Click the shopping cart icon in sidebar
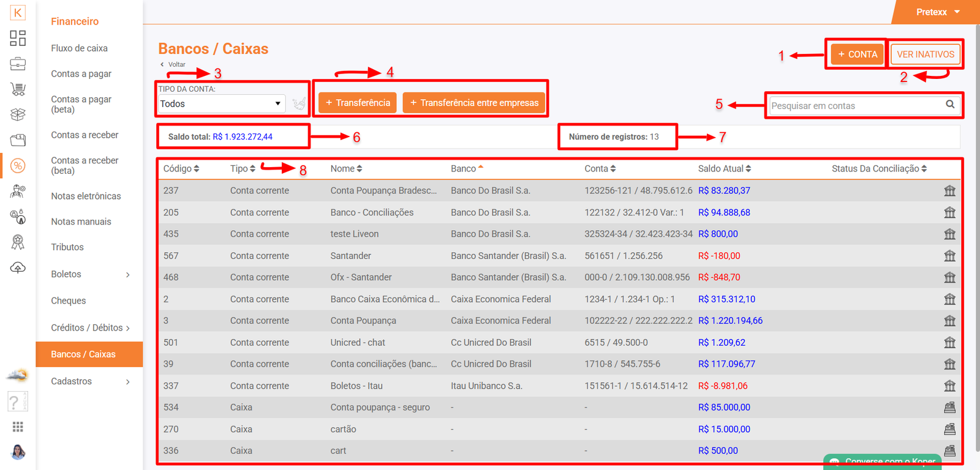The height and width of the screenshot is (470, 980). tap(18, 89)
